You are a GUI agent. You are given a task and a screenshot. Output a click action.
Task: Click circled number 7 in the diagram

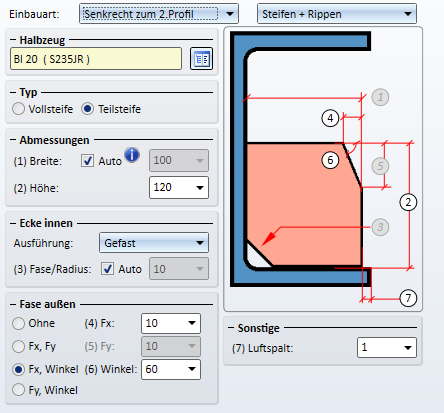(x=408, y=298)
